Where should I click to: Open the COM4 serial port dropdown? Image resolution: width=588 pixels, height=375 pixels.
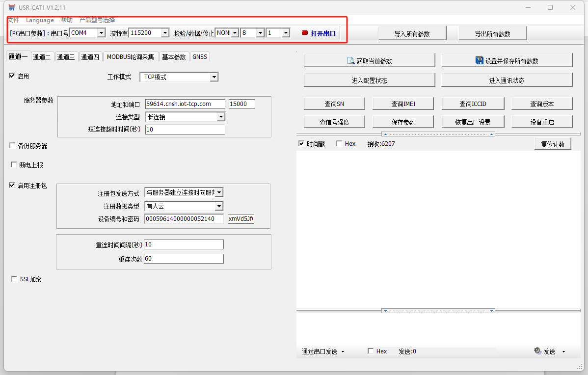pos(101,33)
